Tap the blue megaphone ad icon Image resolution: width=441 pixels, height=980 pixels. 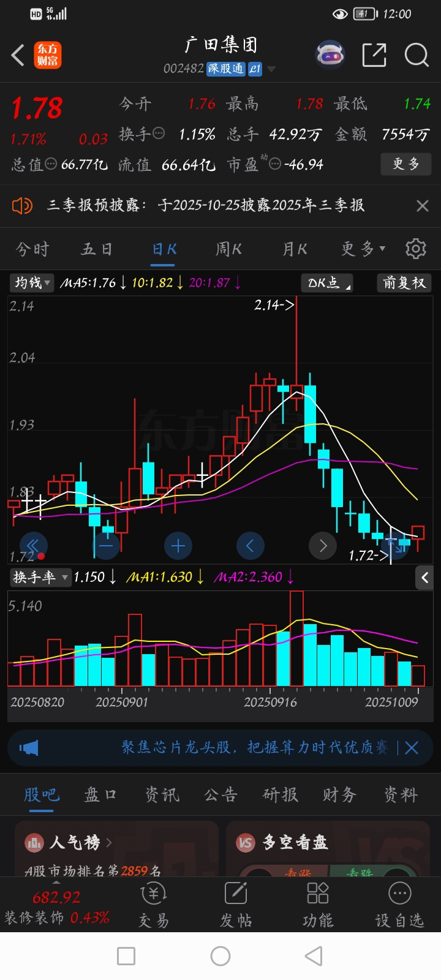(x=29, y=748)
